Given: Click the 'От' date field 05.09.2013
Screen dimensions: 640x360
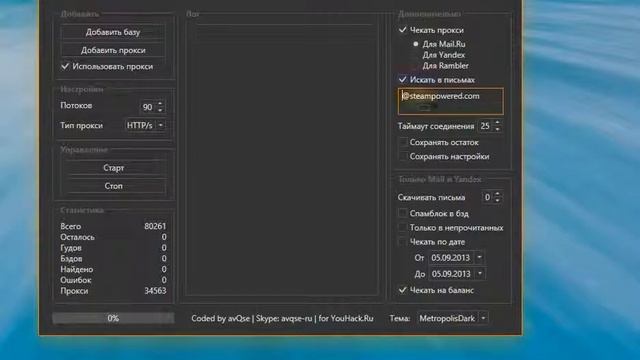Looking at the screenshot, I should [x=451, y=258].
